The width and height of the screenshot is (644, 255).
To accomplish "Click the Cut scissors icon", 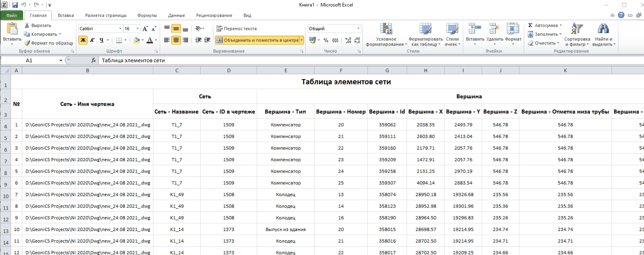I will [x=27, y=25].
